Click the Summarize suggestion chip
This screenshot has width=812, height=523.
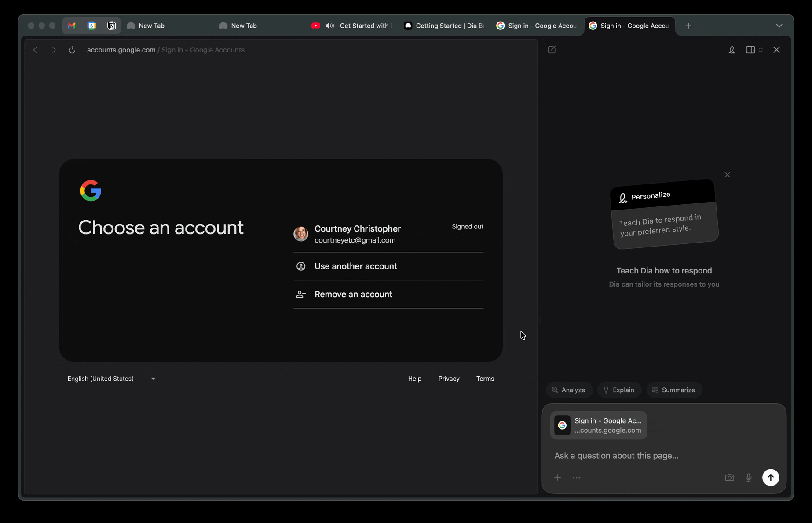click(x=674, y=390)
